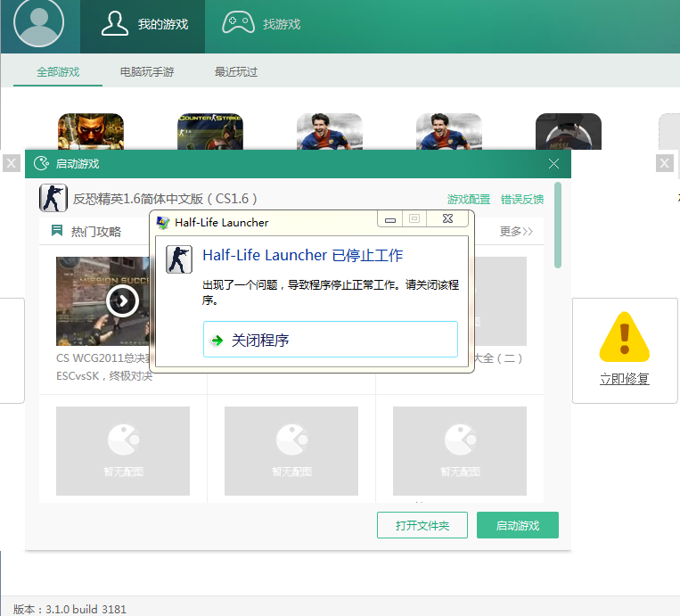Open the 游戏配置 link
The width and height of the screenshot is (680, 616).
(469, 200)
